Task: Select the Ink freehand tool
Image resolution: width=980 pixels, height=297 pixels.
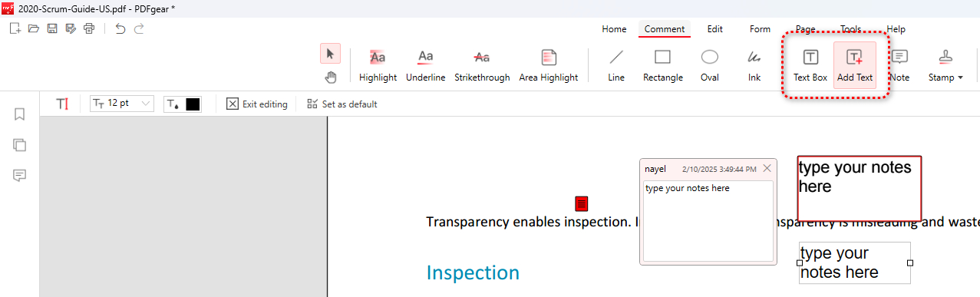Action: [x=754, y=65]
